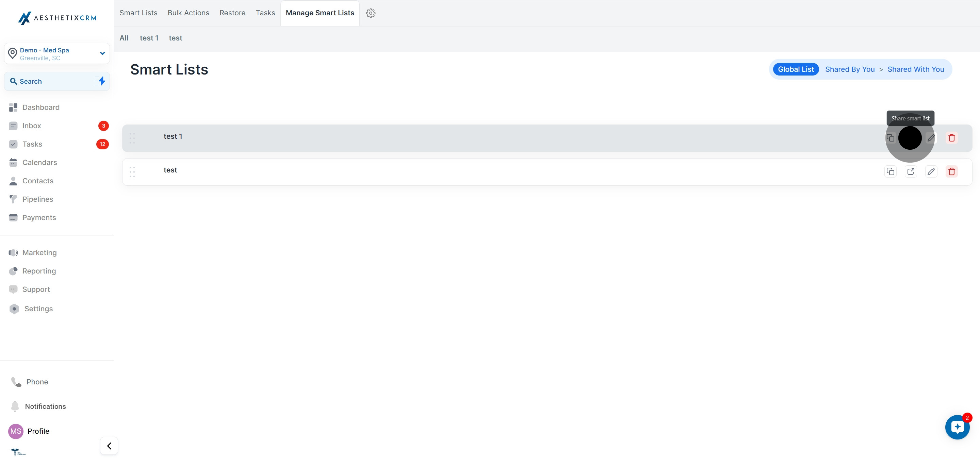980x465 pixels.
Task: Share the 'test' smart list
Action: tap(911, 171)
